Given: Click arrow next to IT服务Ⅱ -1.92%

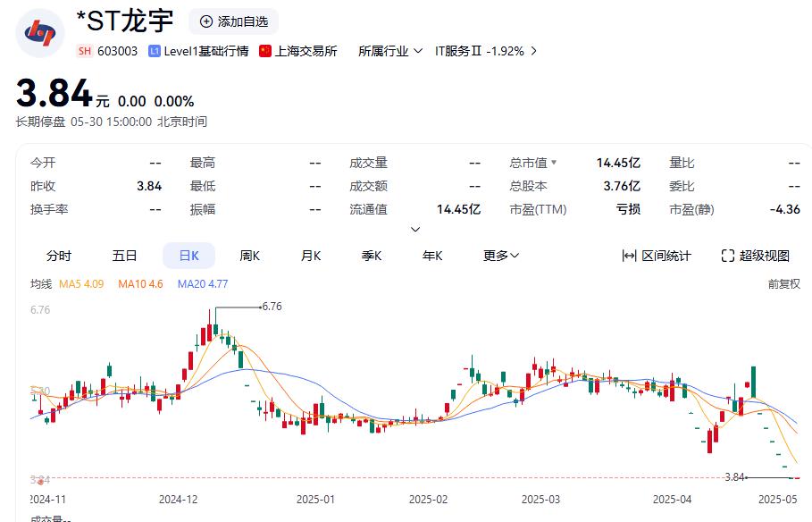Looking at the screenshot, I should coord(534,51).
